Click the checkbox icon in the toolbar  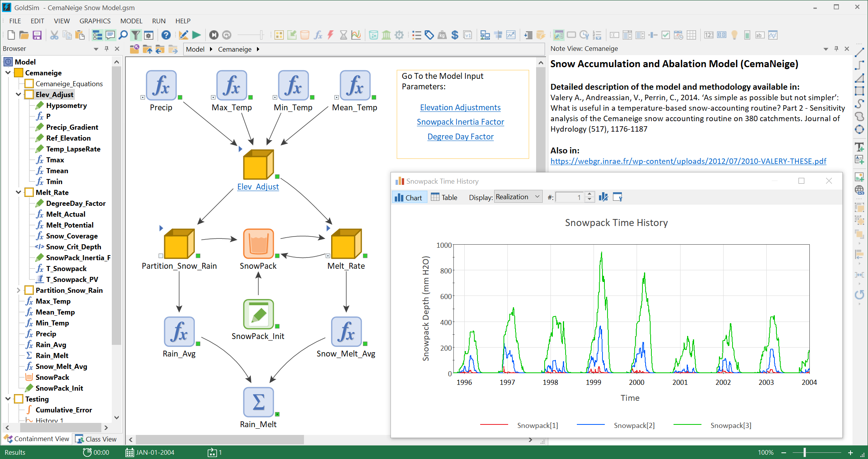[x=666, y=35]
